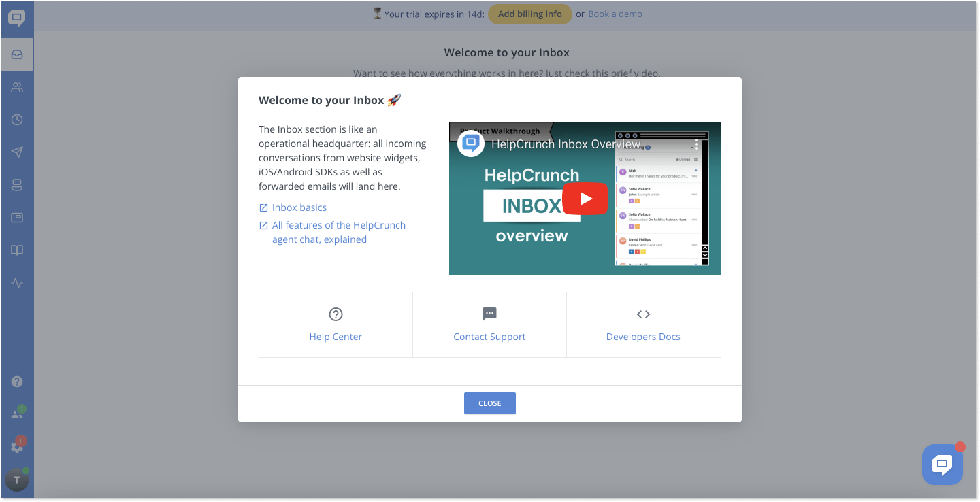980x502 pixels.
Task: Open the clock history sidebar icon
Action: pyautogui.click(x=17, y=120)
